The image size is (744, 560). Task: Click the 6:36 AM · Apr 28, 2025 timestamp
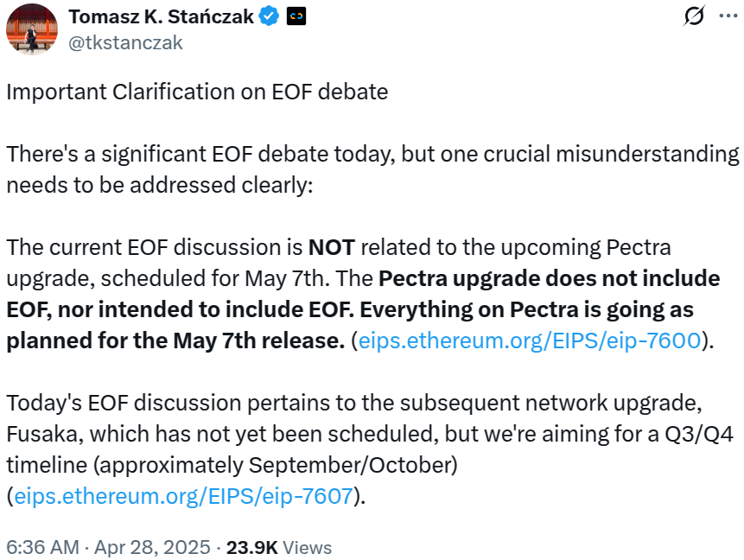click(x=108, y=547)
